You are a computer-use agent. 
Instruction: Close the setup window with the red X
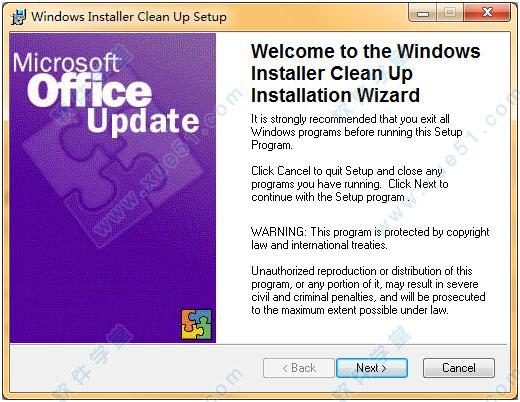click(487, 13)
